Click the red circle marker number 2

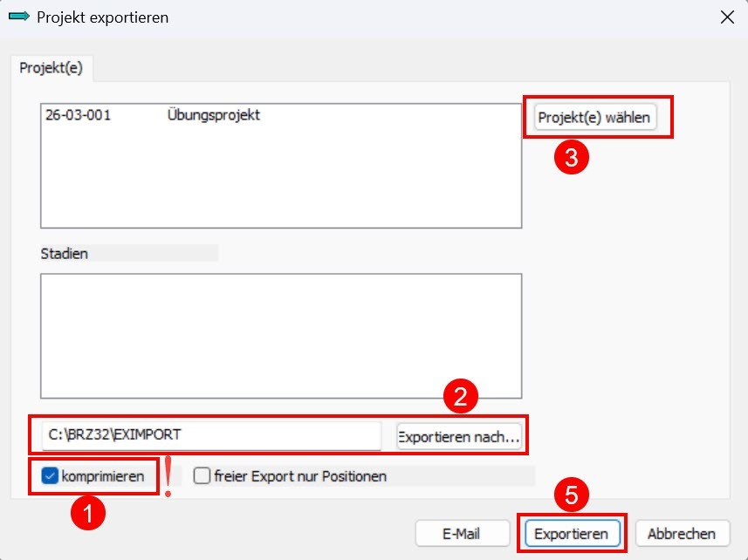[460, 395]
